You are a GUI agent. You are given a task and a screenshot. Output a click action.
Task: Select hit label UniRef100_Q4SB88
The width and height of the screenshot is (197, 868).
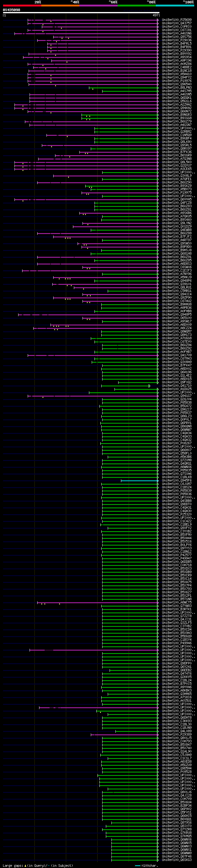point(176,501)
